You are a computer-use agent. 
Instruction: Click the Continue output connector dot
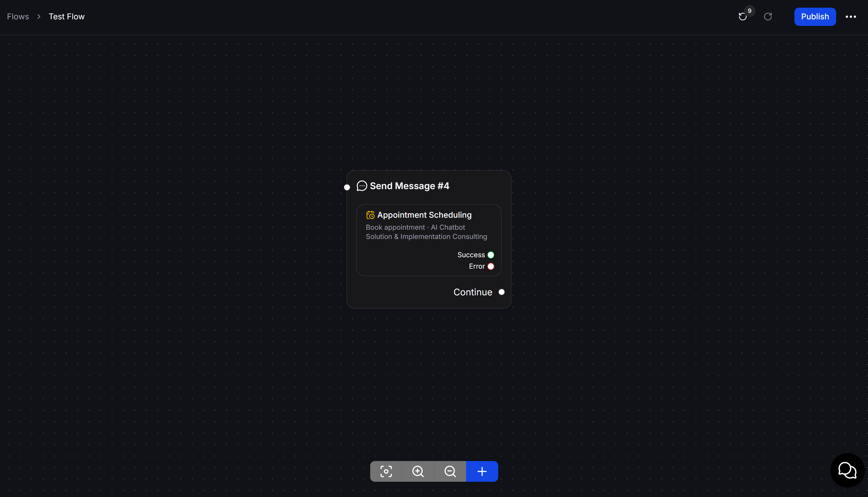pyautogui.click(x=502, y=292)
